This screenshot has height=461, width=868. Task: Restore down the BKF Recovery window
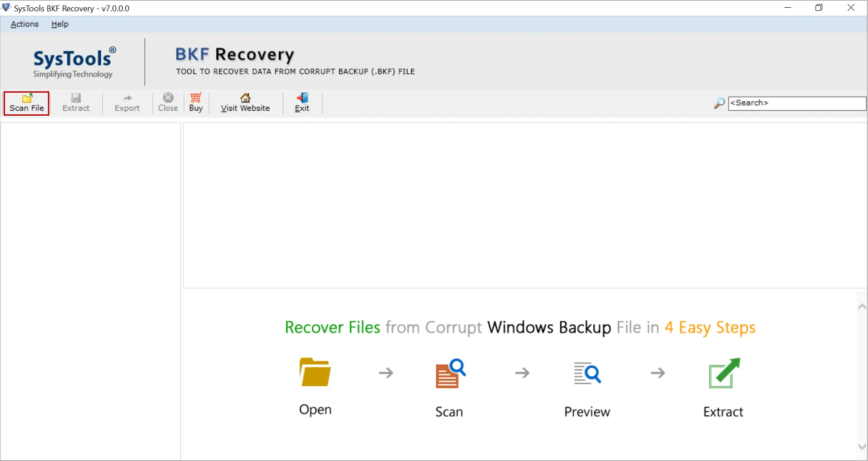(819, 8)
